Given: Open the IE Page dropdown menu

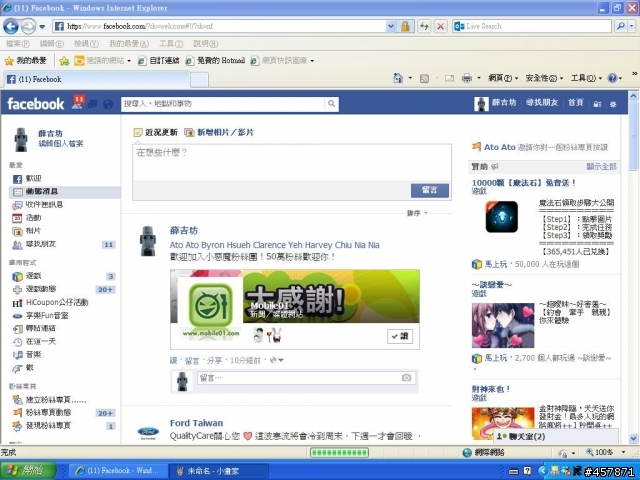Looking at the screenshot, I should pos(503,78).
